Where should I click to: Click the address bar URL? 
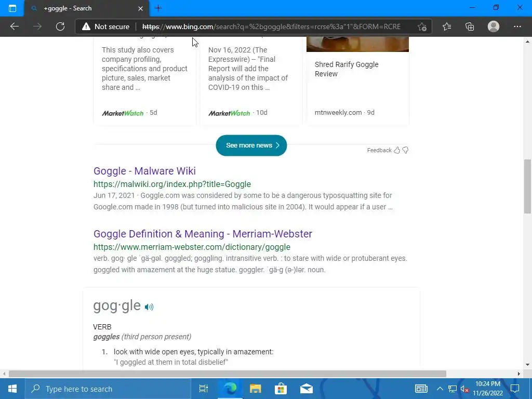pos(271,26)
